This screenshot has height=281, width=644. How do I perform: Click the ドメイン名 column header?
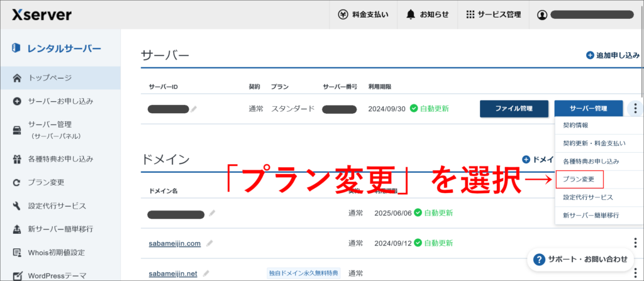click(x=163, y=191)
